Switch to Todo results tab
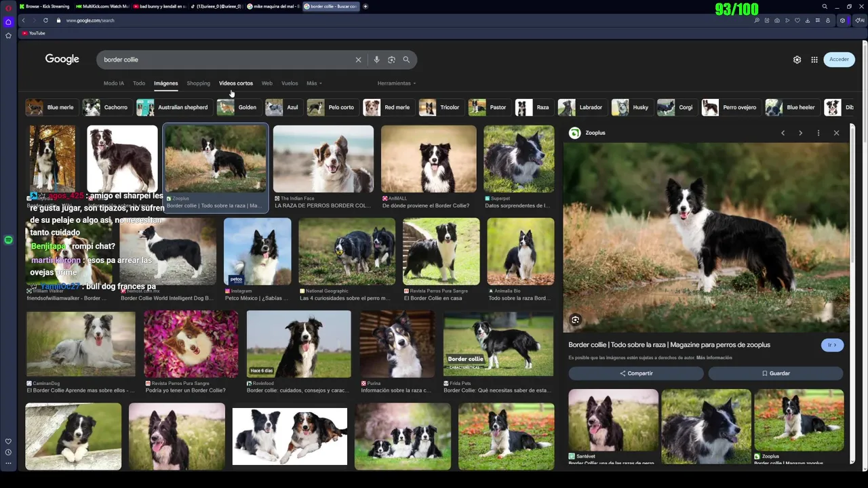868x488 pixels. 139,83
